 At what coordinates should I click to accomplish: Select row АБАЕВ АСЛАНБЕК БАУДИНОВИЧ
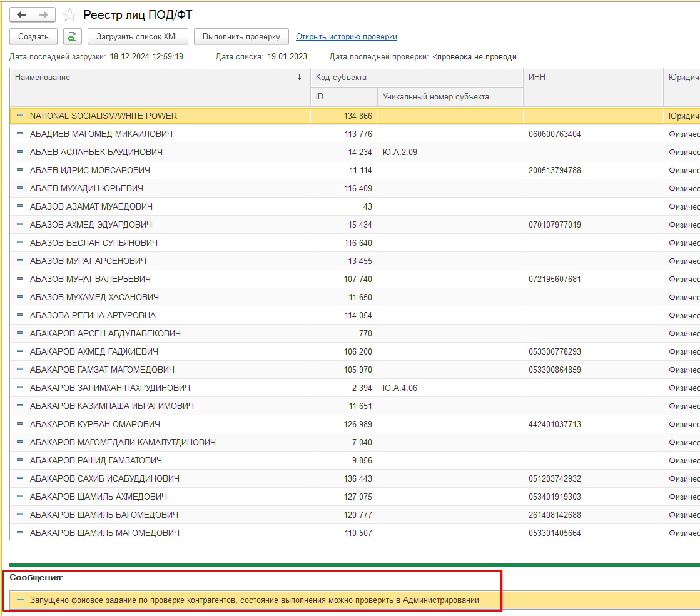point(355,152)
